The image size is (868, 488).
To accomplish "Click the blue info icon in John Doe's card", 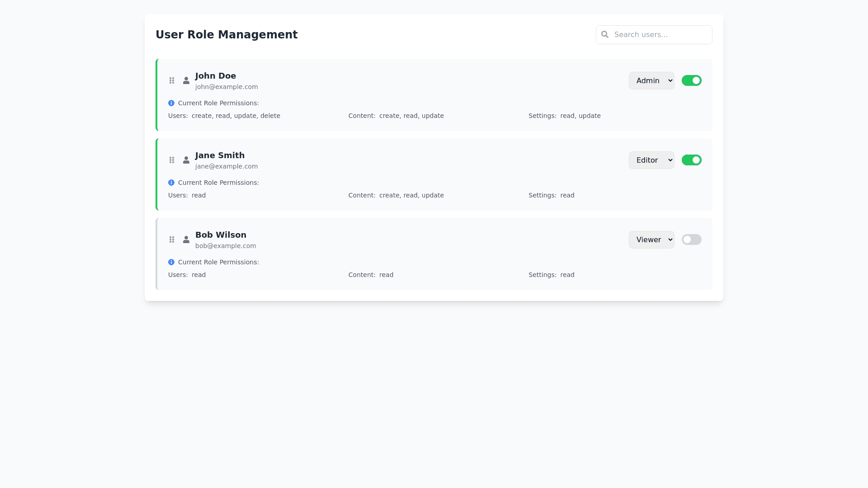I will tap(171, 103).
